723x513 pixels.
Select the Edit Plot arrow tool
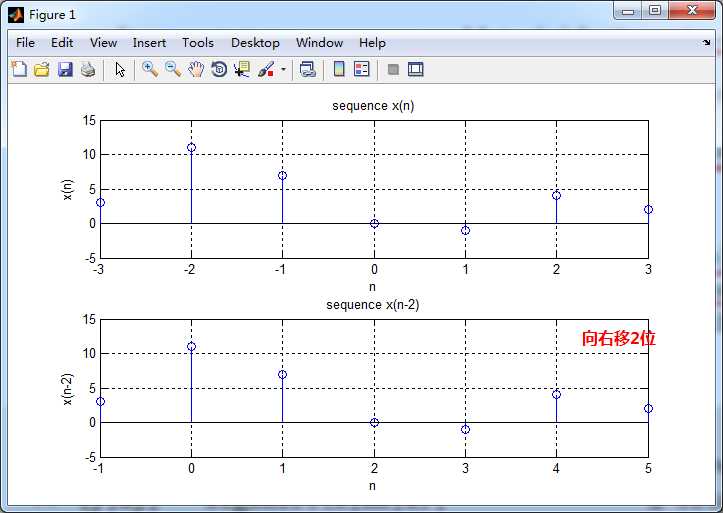click(120, 70)
